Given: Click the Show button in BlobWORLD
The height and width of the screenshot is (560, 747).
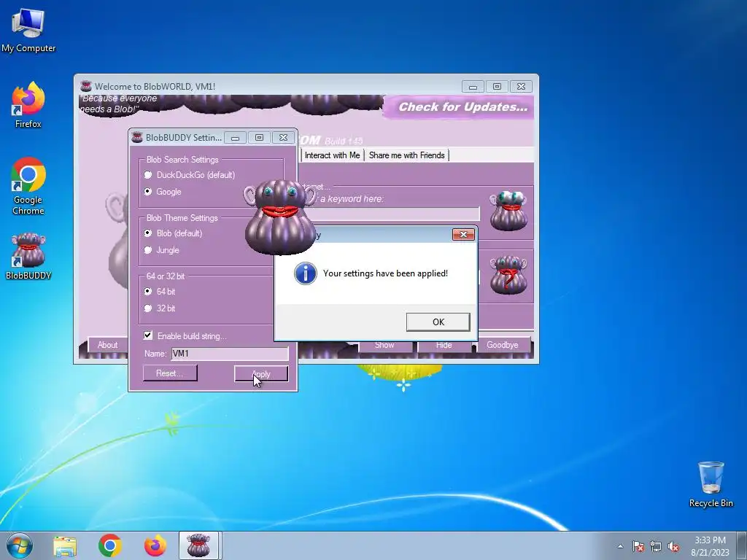Looking at the screenshot, I should pos(384,346).
